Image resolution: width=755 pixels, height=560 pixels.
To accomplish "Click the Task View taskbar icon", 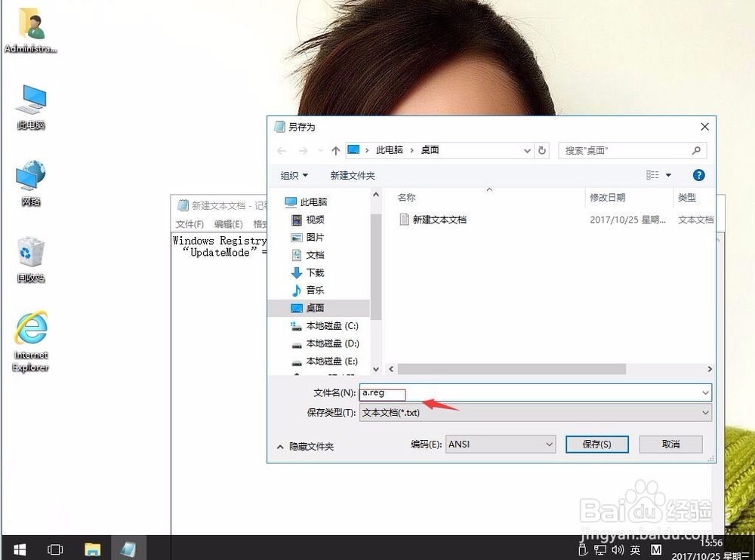I will 55,549.
